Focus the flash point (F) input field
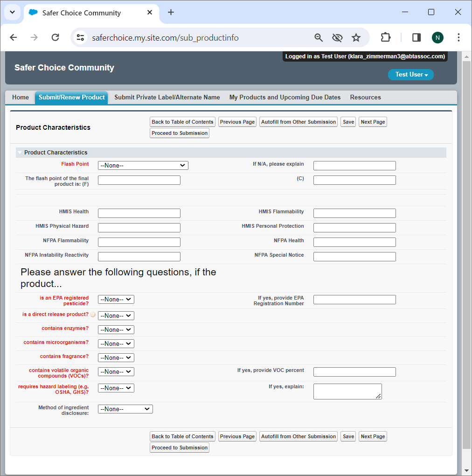The width and height of the screenshot is (472, 476). coord(139,180)
